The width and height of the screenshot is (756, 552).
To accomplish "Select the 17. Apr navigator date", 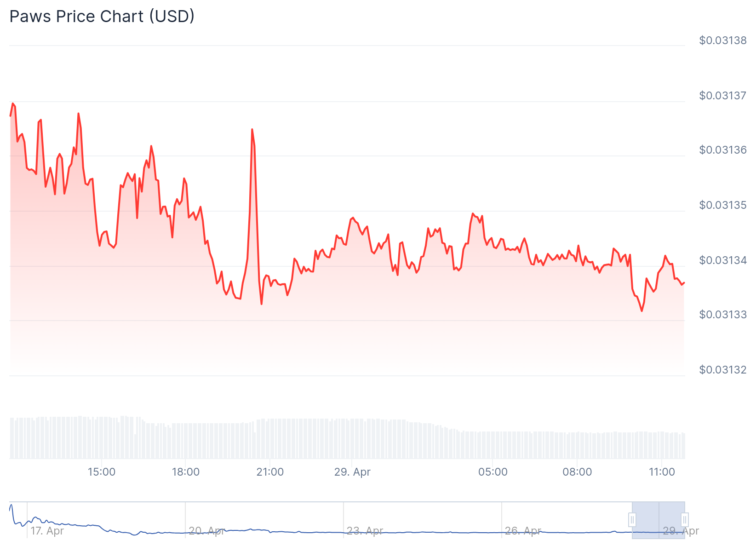I will (47, 531).
